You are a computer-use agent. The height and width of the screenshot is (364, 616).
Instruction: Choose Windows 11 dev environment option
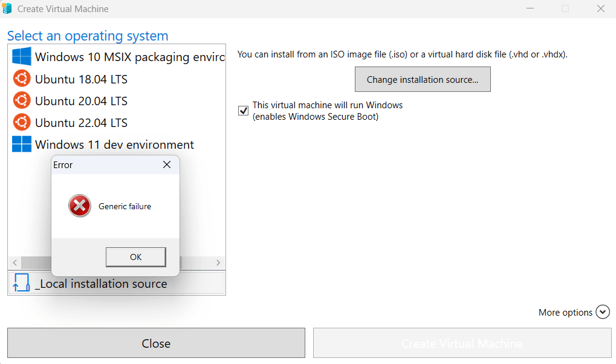[x=114, y=145]
